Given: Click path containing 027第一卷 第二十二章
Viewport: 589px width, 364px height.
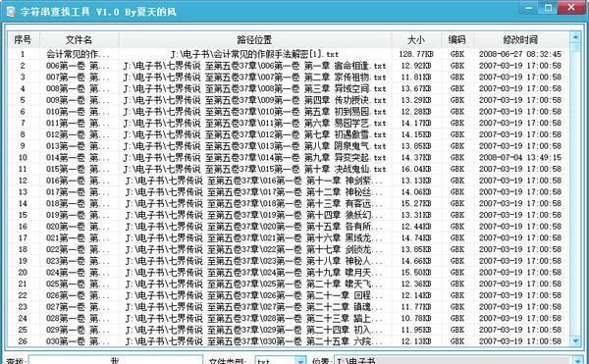Looking at the screenshot, I should [254, 307].
